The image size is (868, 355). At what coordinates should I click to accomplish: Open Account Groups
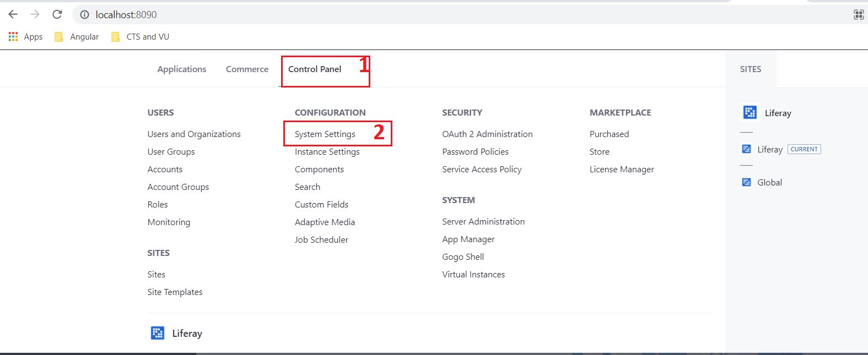click(x=178, y=187)
